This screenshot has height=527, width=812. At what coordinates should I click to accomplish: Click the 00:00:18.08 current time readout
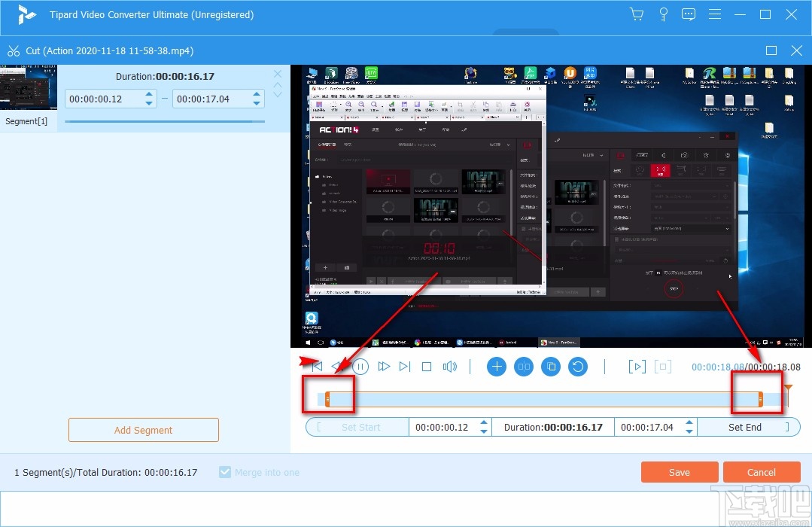point(718,367)
